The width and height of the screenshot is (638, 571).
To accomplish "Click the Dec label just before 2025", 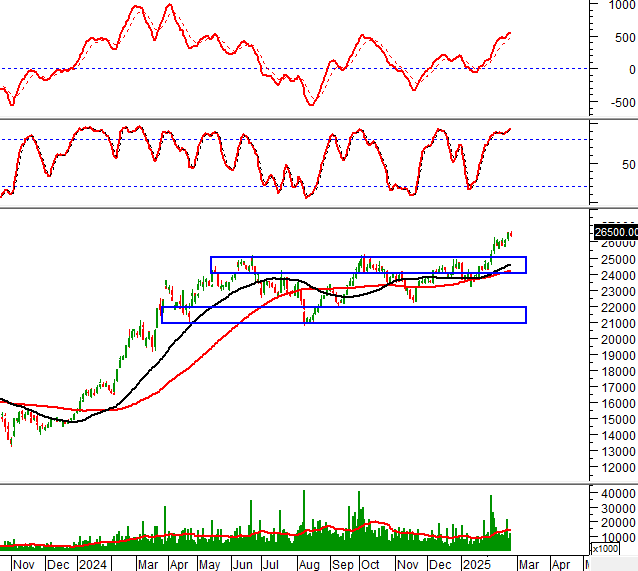I will [441, 565].
